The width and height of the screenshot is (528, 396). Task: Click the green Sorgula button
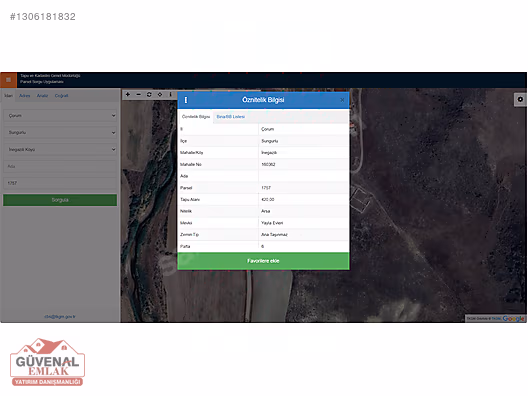click(x=60, y=200)
